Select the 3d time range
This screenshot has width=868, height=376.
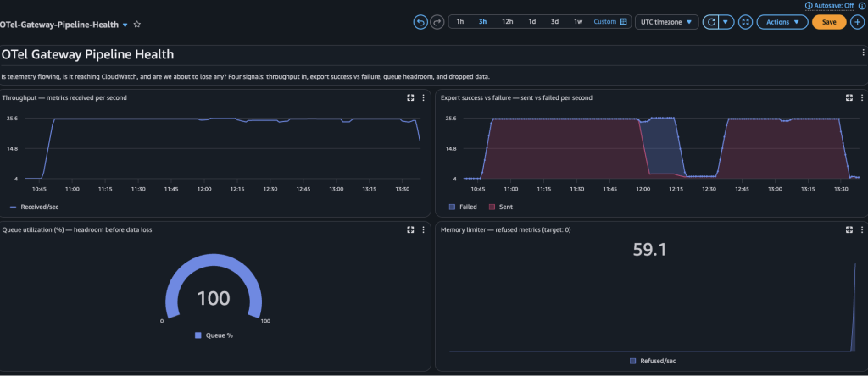pos(554,21)
